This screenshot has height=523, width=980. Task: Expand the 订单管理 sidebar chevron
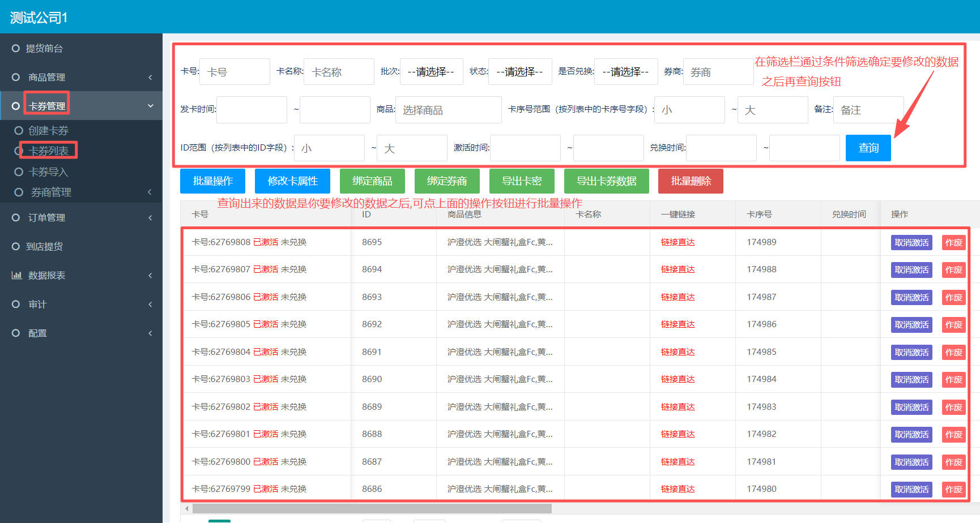pos(150,218)
